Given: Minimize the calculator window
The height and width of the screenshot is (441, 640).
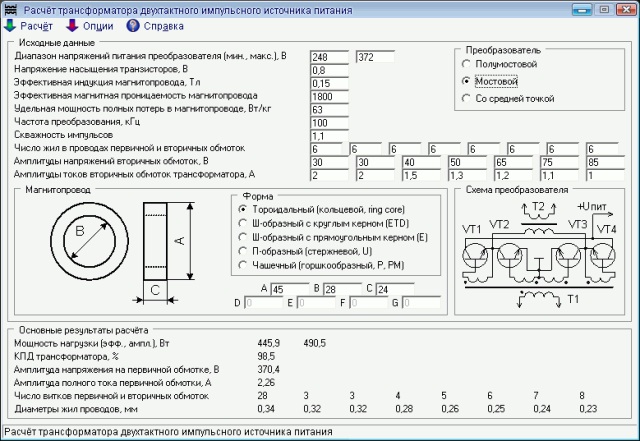Looking at the screenshot, I should [x=582, y=9].
